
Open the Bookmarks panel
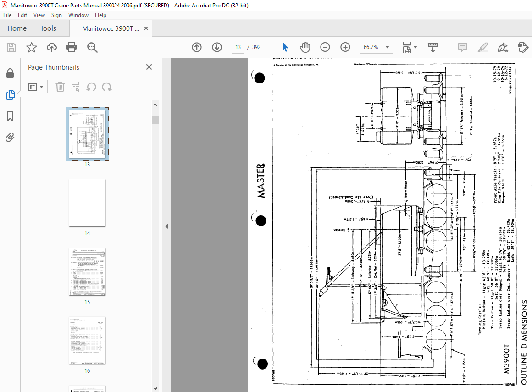click(10, 116)
